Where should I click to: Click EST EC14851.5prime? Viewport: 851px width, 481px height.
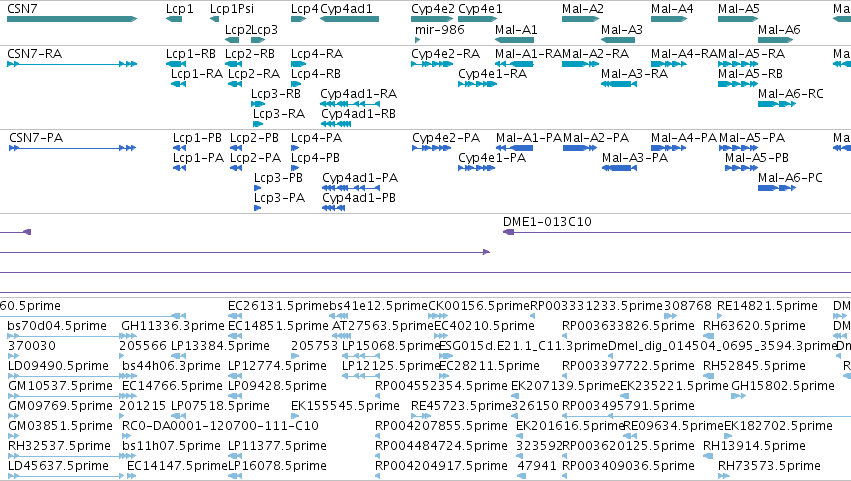[x=278, y=326]
